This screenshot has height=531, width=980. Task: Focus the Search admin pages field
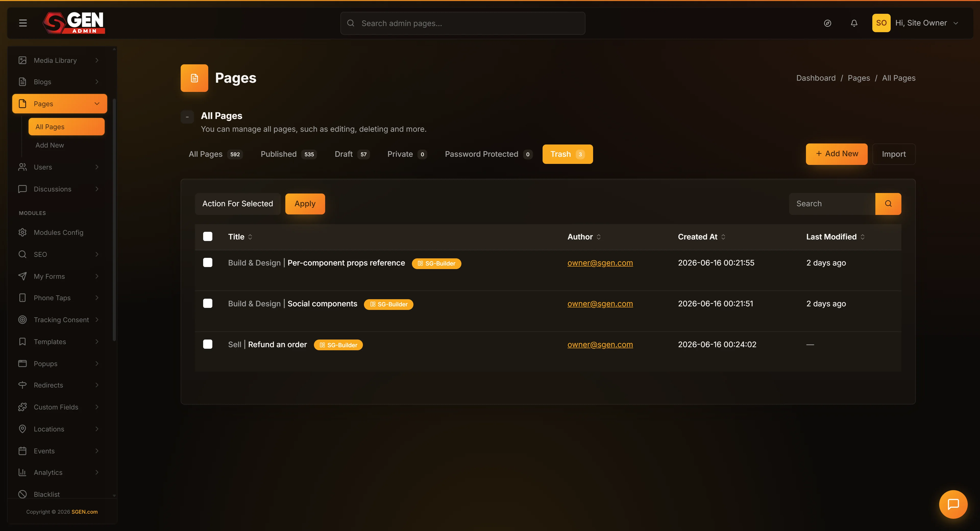(x=463, y=23)
